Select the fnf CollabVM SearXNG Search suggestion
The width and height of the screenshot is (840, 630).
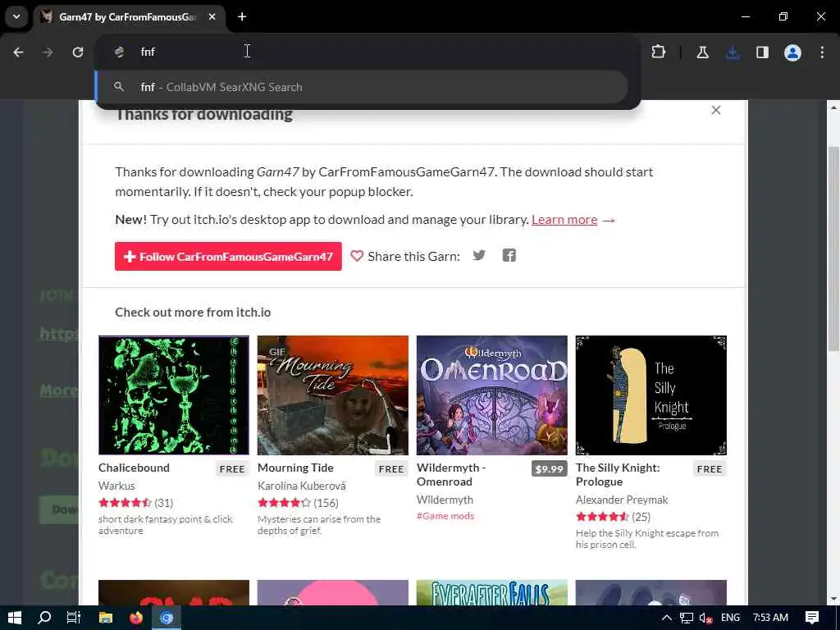tap(362, 87)
